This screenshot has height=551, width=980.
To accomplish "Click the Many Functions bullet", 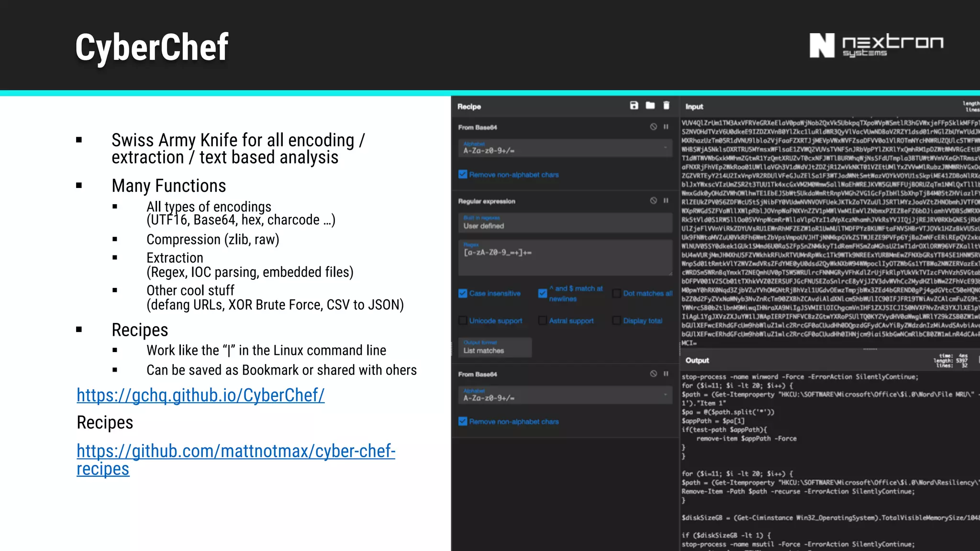I will pos(169,186).
